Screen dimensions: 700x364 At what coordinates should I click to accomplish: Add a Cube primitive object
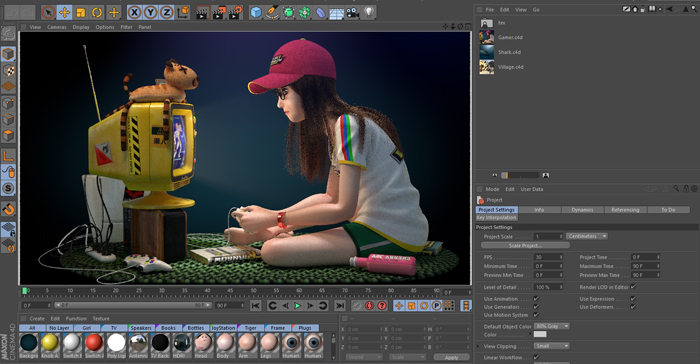(256, 13)
